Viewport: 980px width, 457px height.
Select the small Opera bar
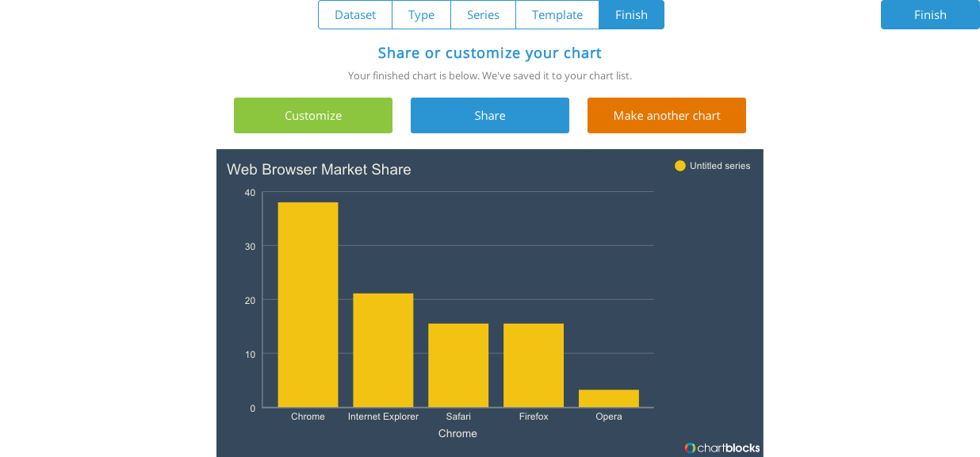point(609,398)
